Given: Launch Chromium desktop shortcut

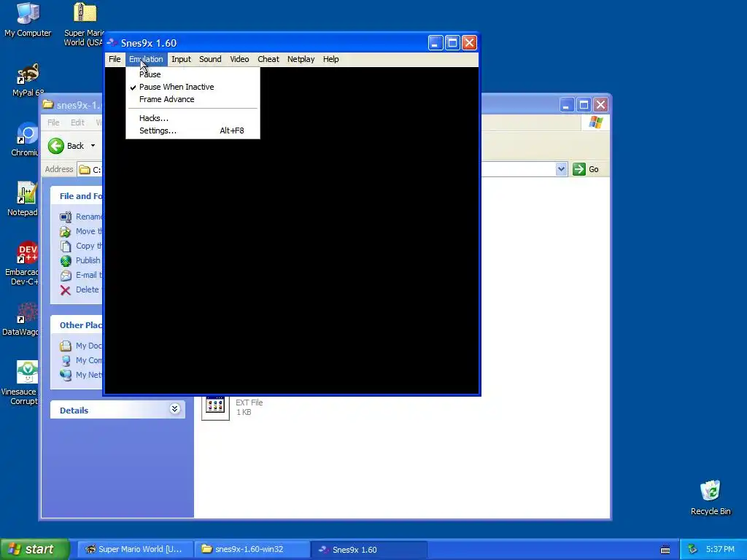Looking at the screenshot, I should coord(26,139).
